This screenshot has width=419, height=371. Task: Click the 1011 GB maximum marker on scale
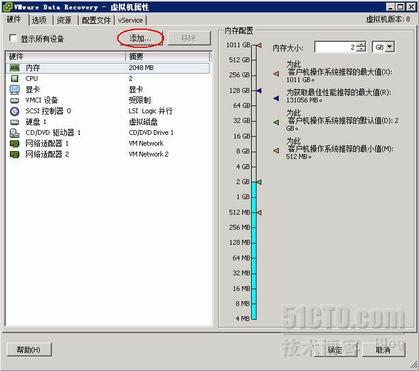pos(259,45)
